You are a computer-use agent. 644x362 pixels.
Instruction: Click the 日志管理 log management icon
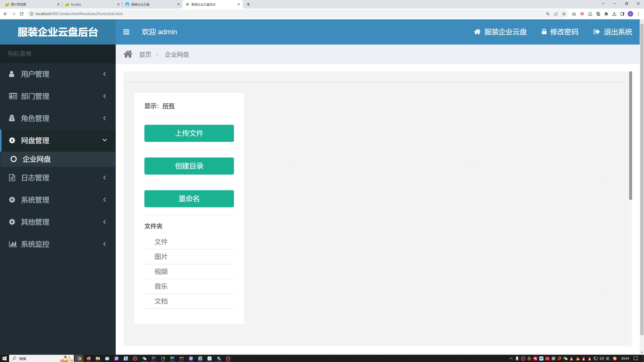pyautogui.click(x=12, y=177)
